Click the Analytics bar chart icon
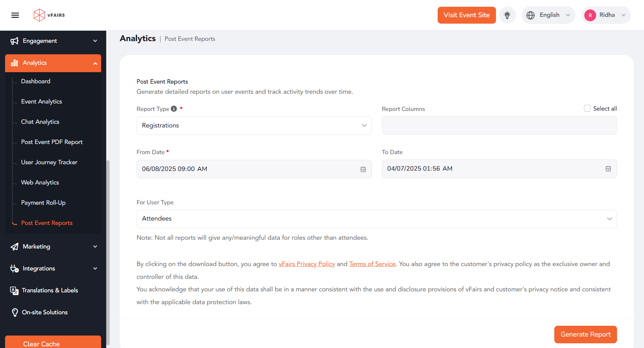This screenshot has width=644, height=348. point(14,63)
